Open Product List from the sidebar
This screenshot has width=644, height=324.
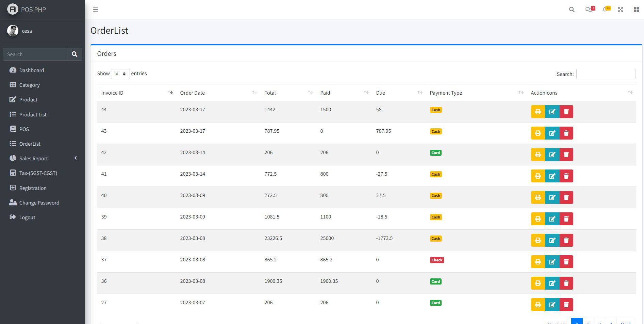coord(33,114)
